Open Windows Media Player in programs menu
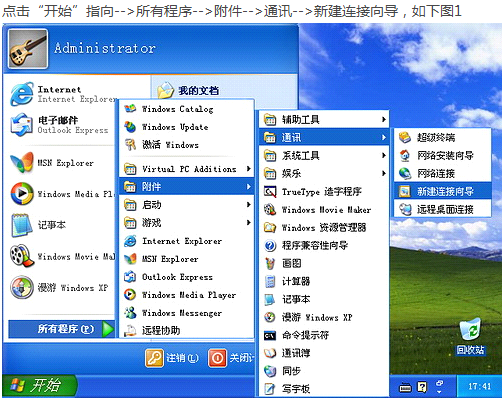 pyautogui.click(x=187, y=295)
